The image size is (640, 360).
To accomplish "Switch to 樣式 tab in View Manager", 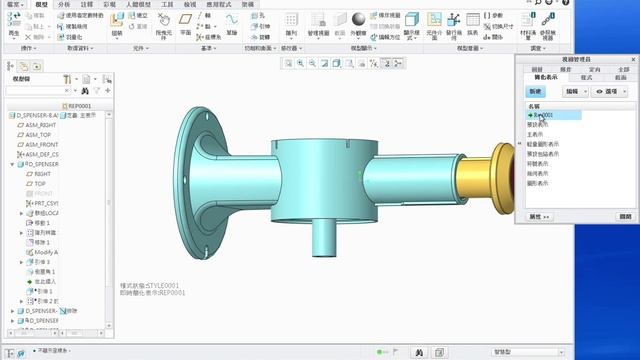I will 586,77.
